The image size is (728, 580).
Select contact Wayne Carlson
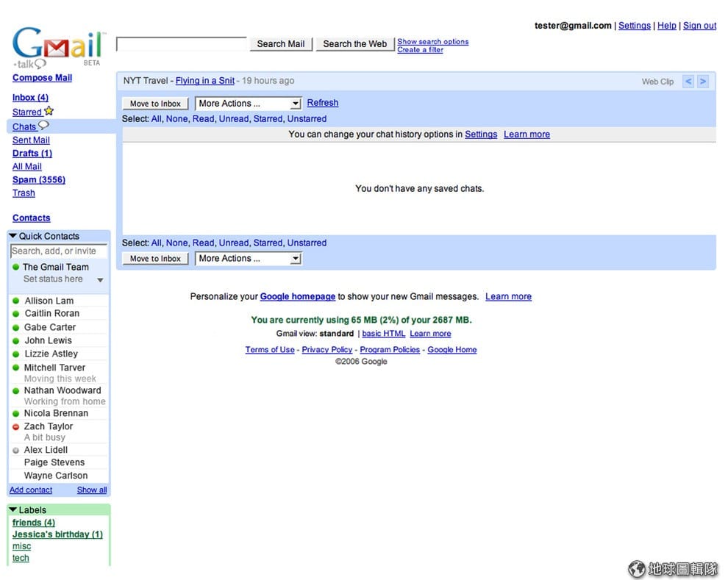tap(56, 476)
